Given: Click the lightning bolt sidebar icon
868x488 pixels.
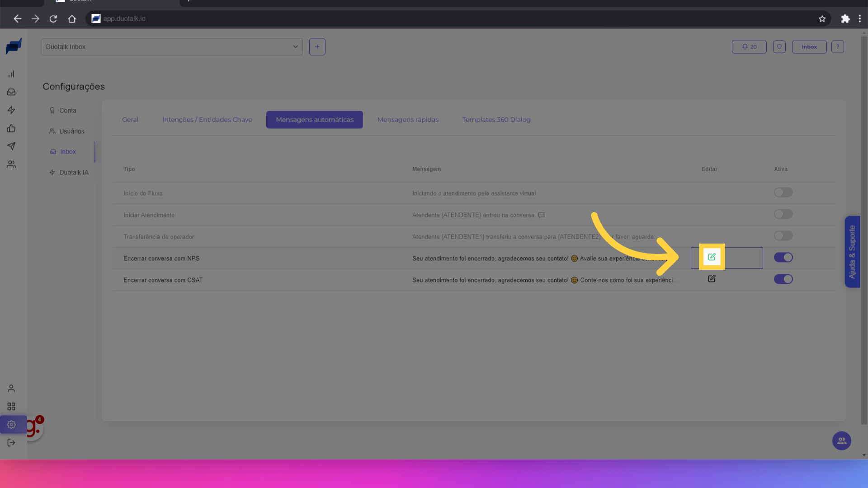Looking at the screenshot, I should click(x=11, y=110).
